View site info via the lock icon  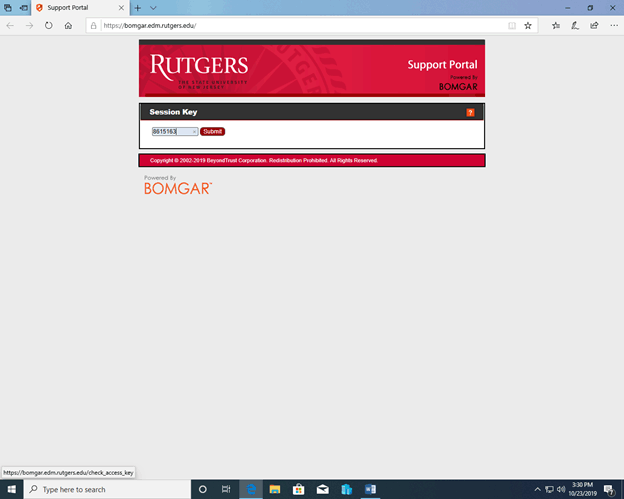point(94,25)
